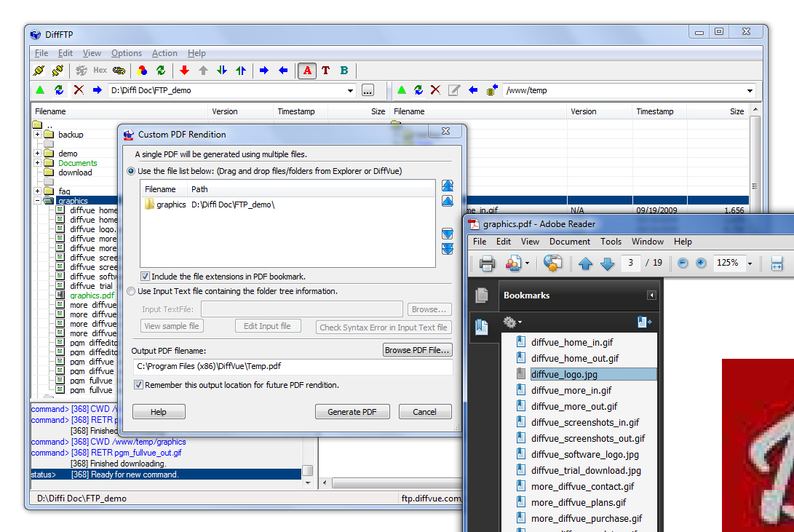Go up a directory in remote pane
The image size is (794, 532).
pos(402,90)
